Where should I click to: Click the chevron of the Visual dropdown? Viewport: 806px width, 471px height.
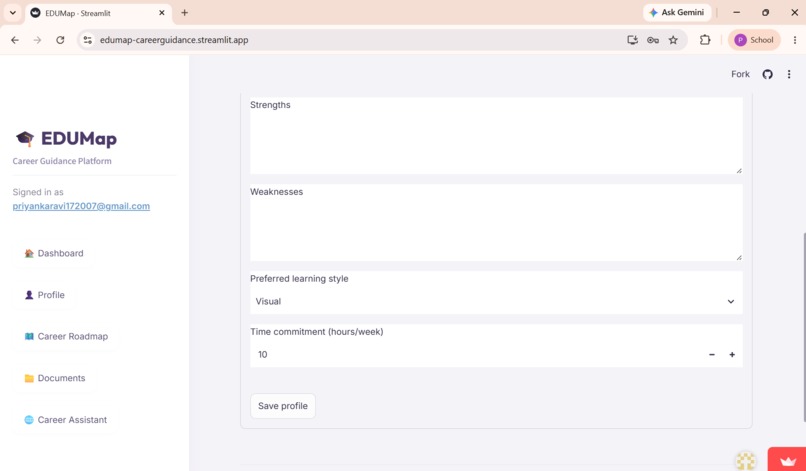[730, 302]
